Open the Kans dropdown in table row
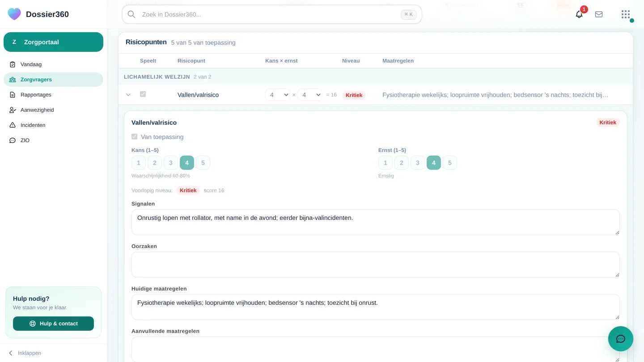The height and width of the screenshot is (362, 644). click(278, 95)
